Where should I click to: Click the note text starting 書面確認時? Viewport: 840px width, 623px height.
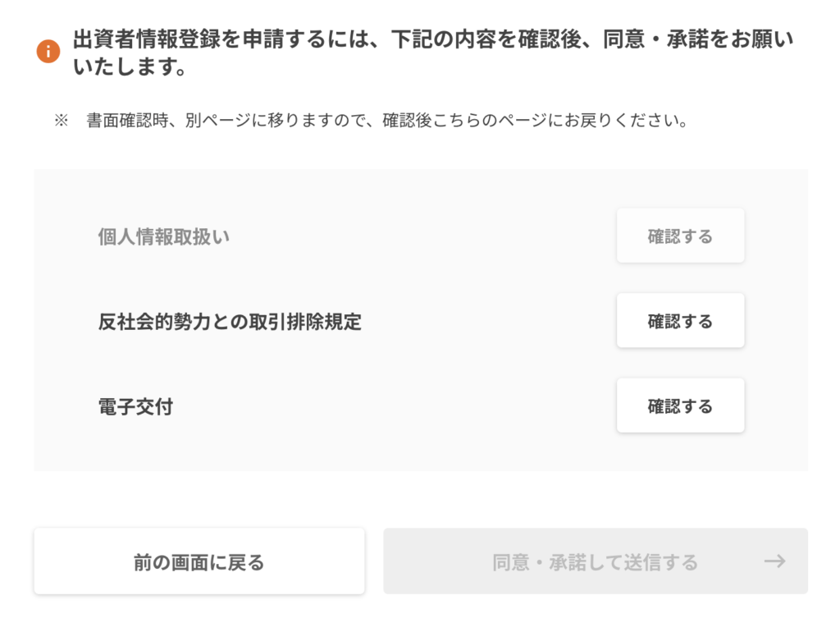pyautogui.click(x=386, y=120)
